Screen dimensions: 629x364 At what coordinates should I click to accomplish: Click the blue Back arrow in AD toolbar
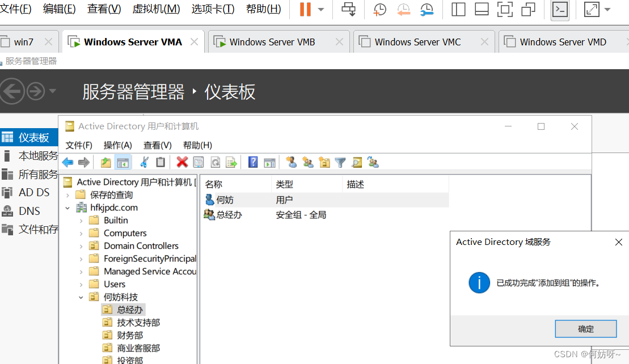coord(68,163)
